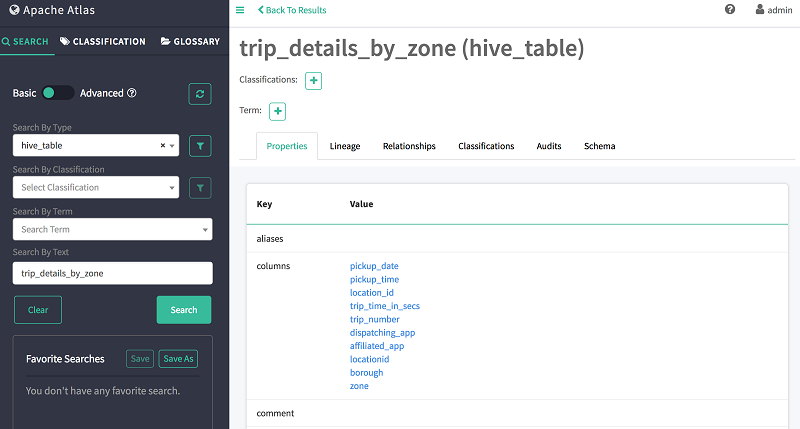The image size is (800, 429).
Task: Click the green Search button
Action: [x=184, y=310]
